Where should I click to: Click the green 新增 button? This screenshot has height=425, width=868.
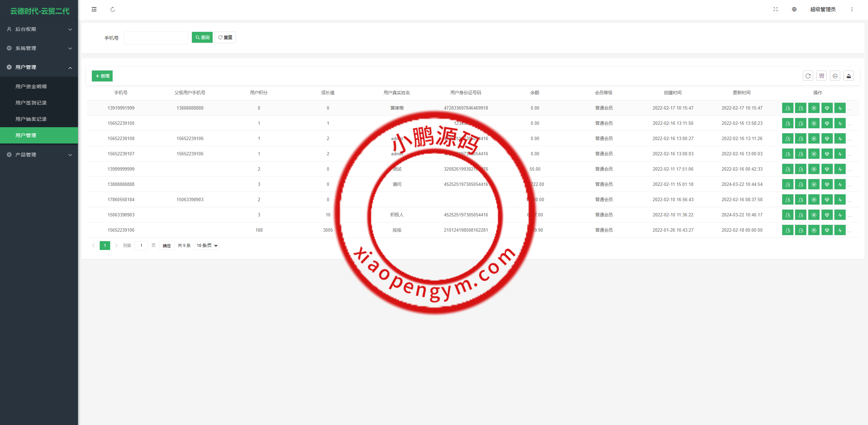click(102, 76)
